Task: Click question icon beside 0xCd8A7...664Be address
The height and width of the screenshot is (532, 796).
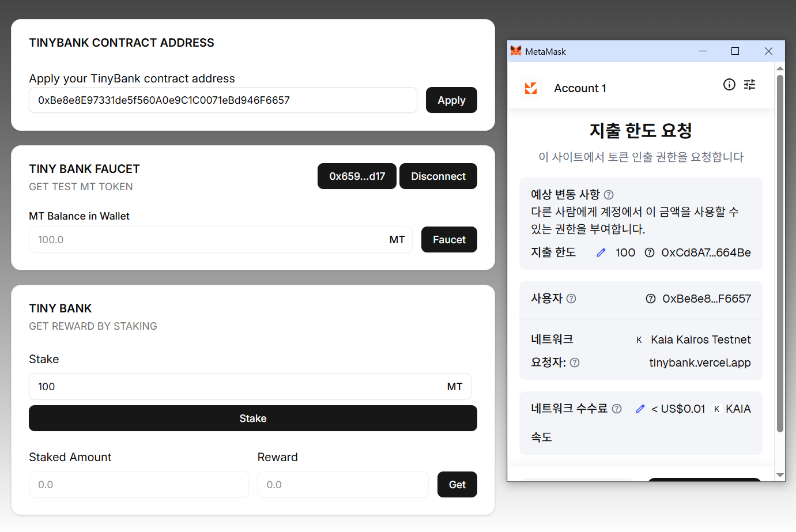Action: pyautogui.click(x=650, y=252)
